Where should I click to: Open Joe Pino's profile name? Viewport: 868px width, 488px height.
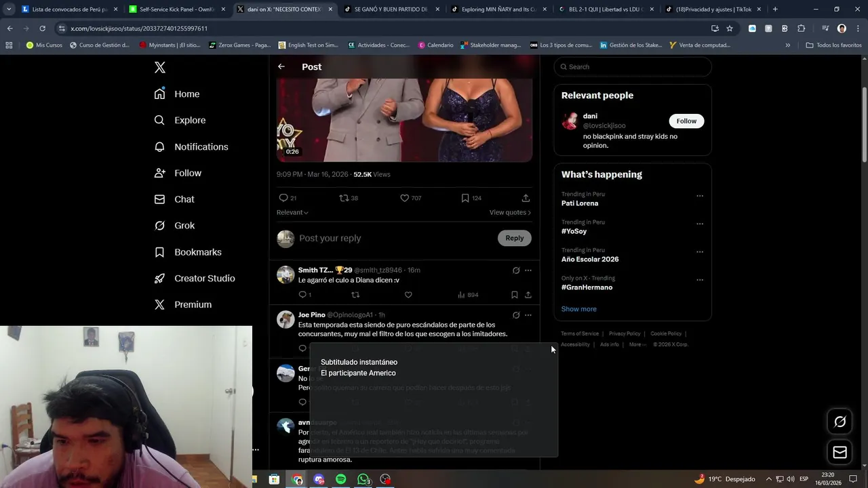311,314
